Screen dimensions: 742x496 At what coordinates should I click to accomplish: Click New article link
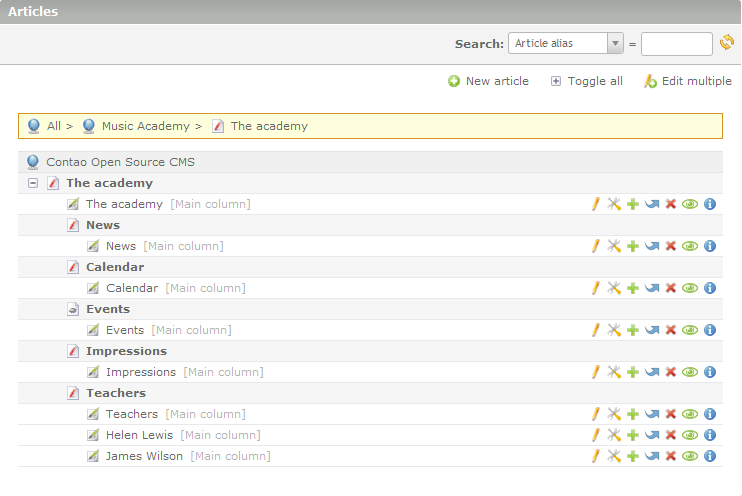coord(489,81)
